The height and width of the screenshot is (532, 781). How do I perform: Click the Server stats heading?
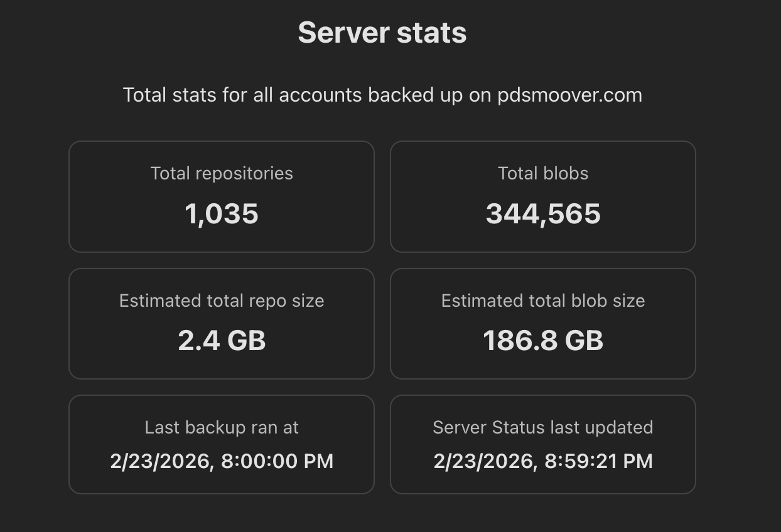pyautogui.click(x=382, y=33)
